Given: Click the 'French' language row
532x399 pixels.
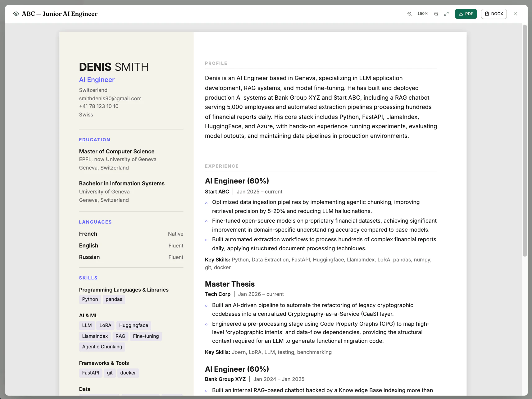Looking at the screenshot, I should 131,234.
